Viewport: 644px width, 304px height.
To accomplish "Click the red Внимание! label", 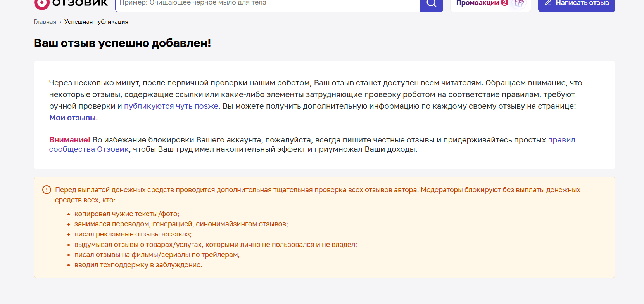I will click(x=70, y=140).
